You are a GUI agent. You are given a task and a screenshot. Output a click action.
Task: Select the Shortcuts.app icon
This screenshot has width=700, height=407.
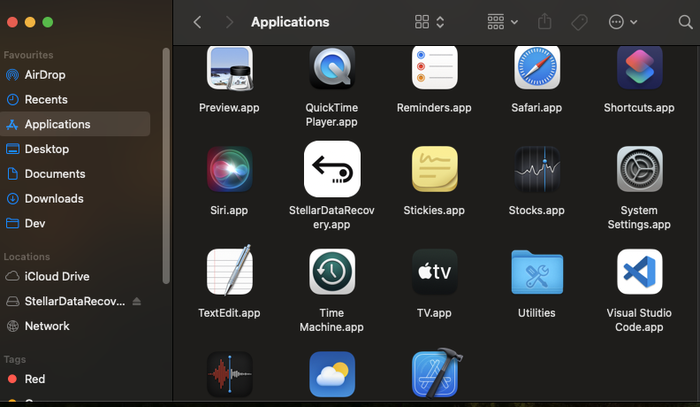[639, 67]
